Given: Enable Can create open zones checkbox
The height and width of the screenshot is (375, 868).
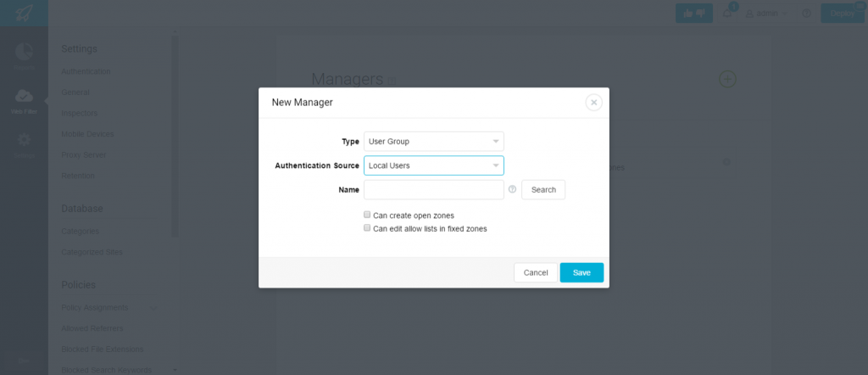Looking at the screenshot, I should (x=367, y=215).
